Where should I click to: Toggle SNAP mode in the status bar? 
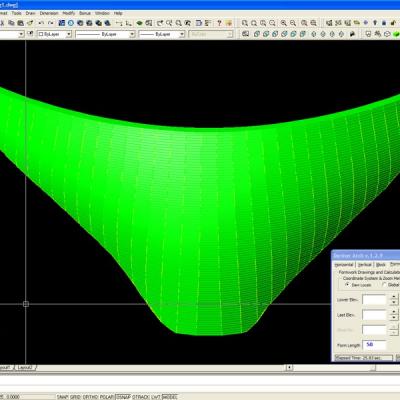pos(63,397)
